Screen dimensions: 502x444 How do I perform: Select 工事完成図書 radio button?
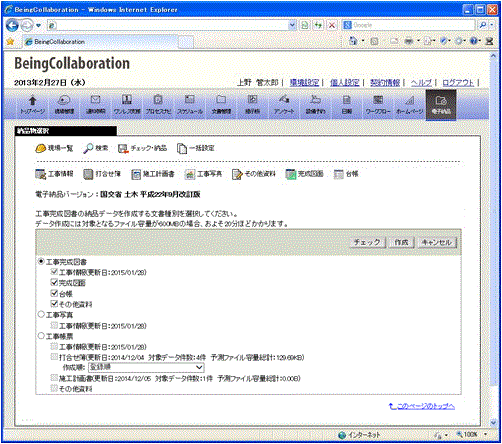pyautogui.click(x=41, y=262)
